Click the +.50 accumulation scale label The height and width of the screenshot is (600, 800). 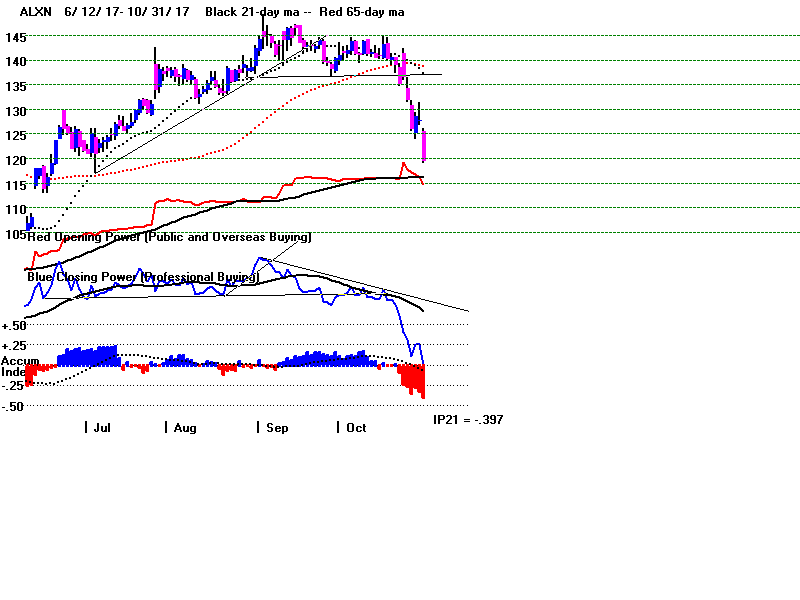[x=14, y=326]
